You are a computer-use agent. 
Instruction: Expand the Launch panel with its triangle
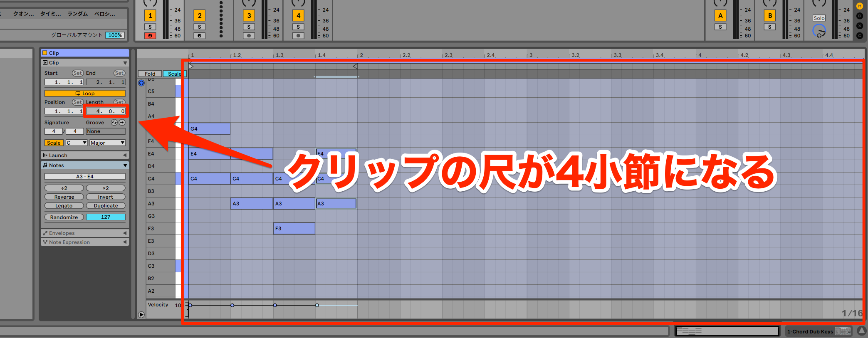(125, 155)
